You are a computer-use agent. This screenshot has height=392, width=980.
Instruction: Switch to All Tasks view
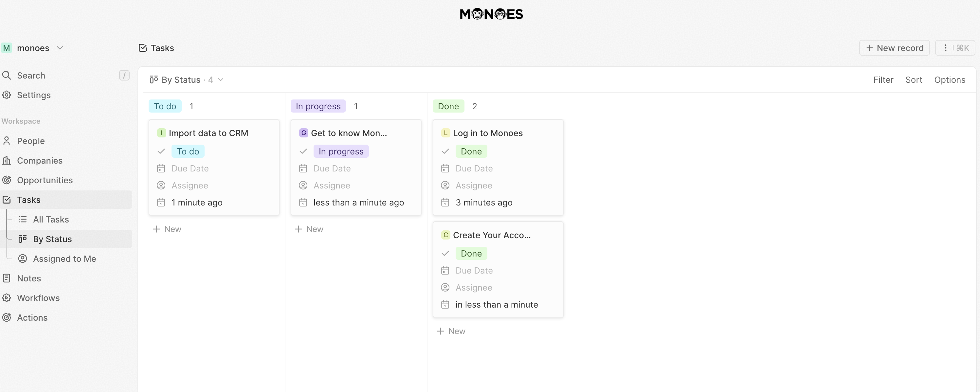pyautogui.click(x=51, y=219)
